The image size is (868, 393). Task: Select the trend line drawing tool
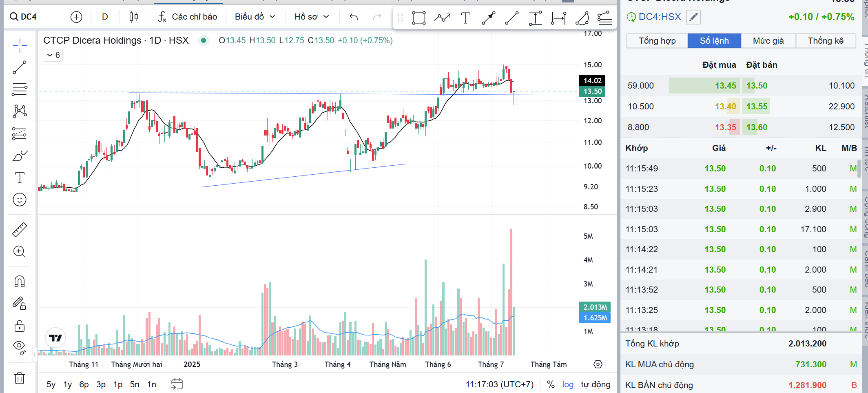click(x=20, y=67)
